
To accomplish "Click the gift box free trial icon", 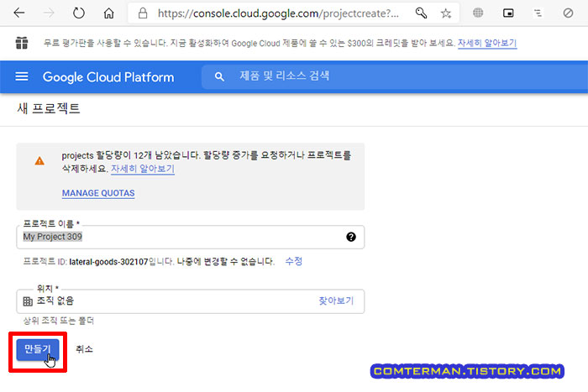I will pos(22,43).
